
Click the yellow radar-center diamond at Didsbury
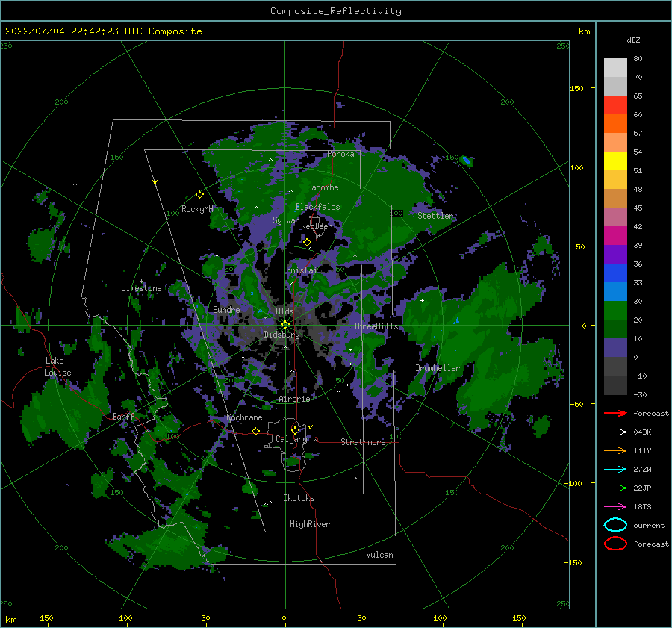click(x=285, y=325)
